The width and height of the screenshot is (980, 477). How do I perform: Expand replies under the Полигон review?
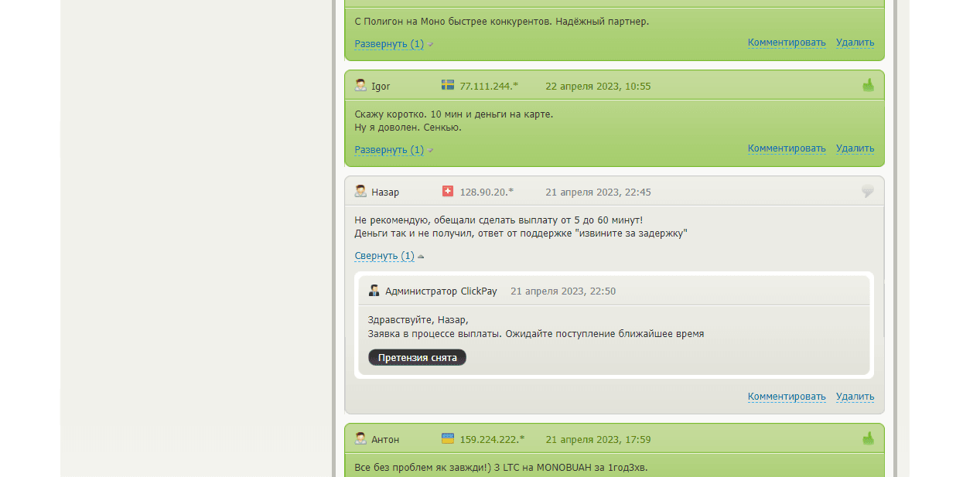pyautogui.click(x=389, y=43)
